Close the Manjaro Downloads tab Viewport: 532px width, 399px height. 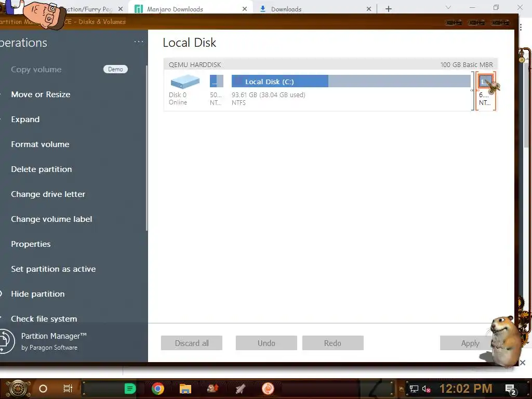(x=245, y=9)
